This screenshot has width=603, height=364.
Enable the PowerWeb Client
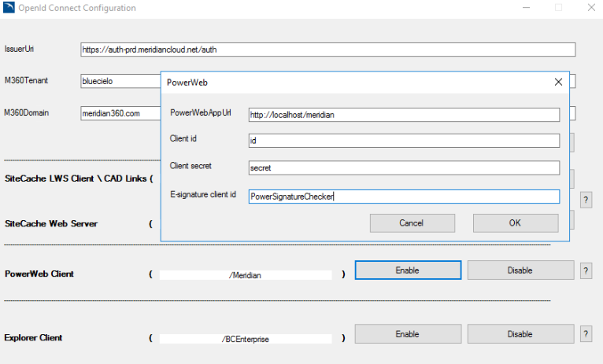click(408, 270)
